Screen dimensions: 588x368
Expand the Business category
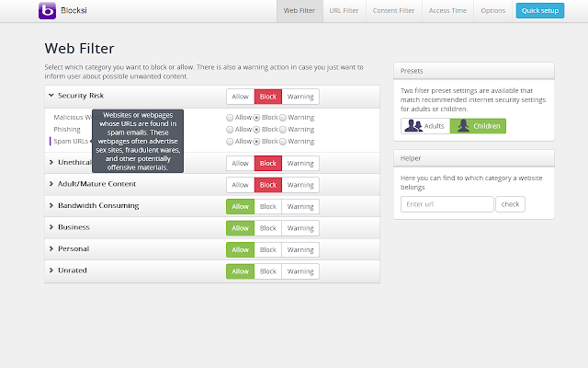pyautogui.click(x=51, y=227)
